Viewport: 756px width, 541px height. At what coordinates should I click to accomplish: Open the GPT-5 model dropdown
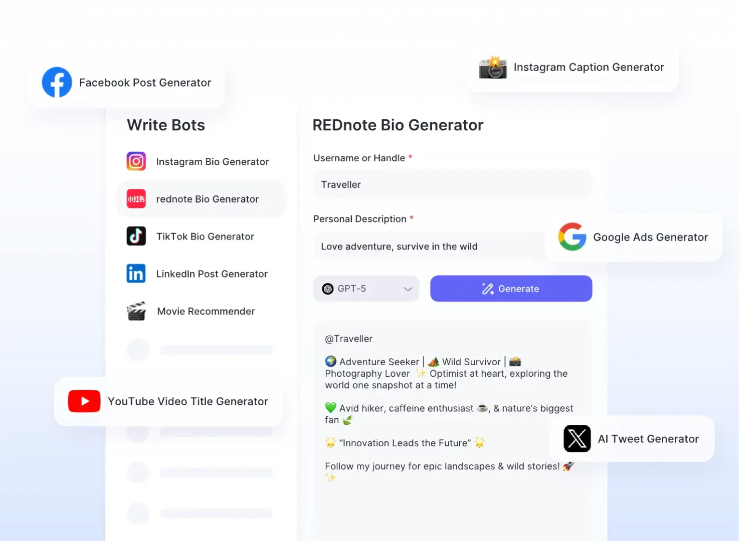365,289
